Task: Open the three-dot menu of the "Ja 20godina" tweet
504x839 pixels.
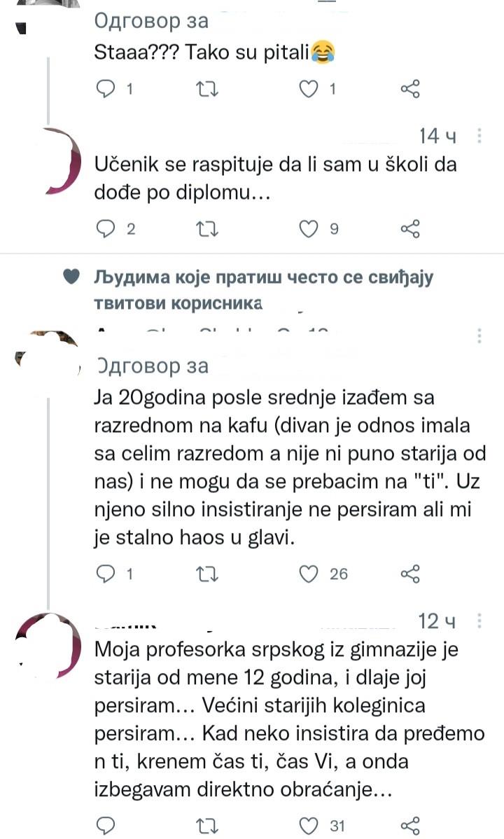Action: click(479, 335)
